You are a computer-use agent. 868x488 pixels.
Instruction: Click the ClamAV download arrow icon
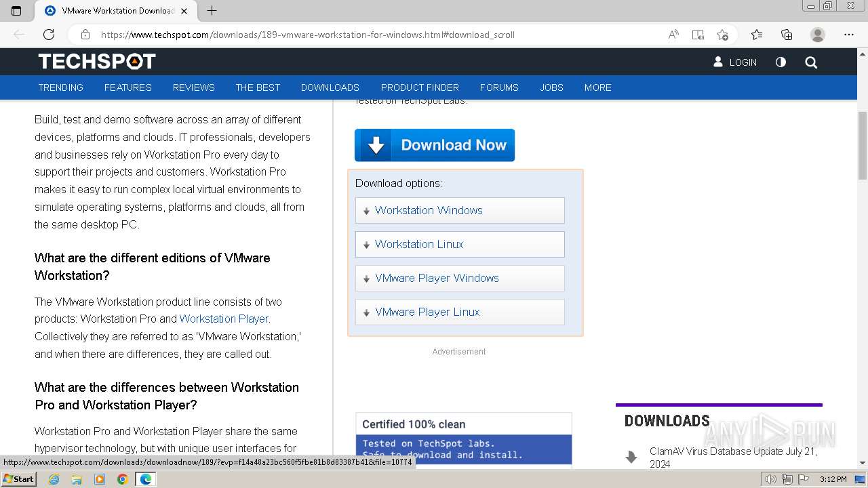(631, 457)
